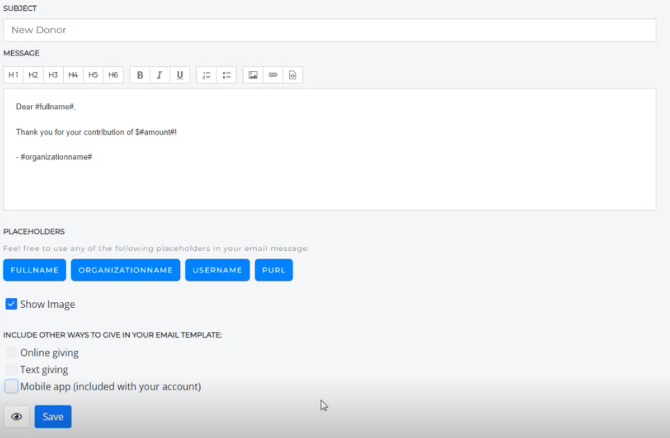Toggle bold formatting
Screen dimensions: 670x438
139,75
